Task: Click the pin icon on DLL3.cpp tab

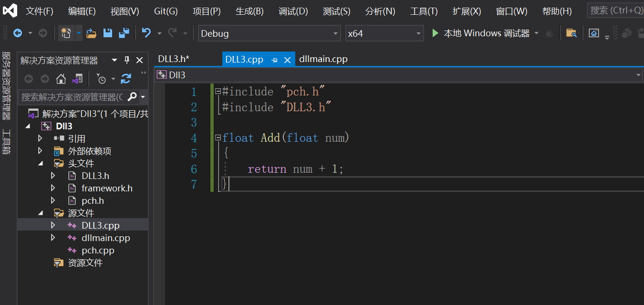Action: pos(274,60)
